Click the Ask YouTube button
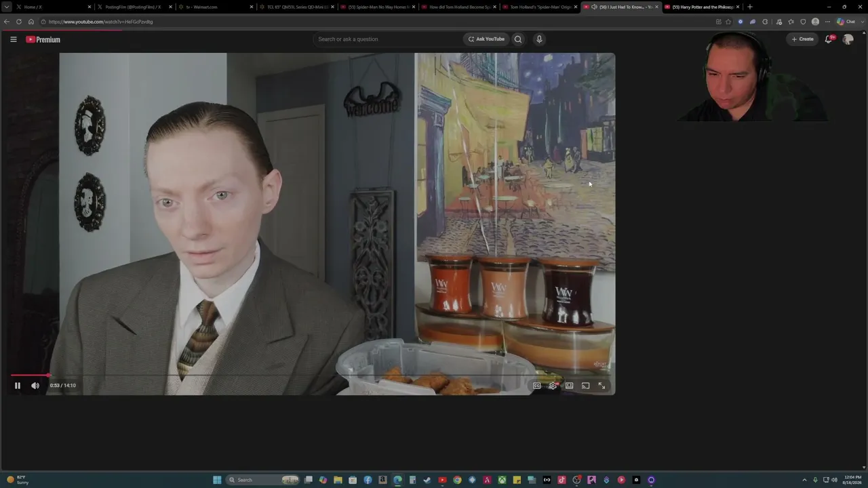The image size is (868, 488). (486, 39)
